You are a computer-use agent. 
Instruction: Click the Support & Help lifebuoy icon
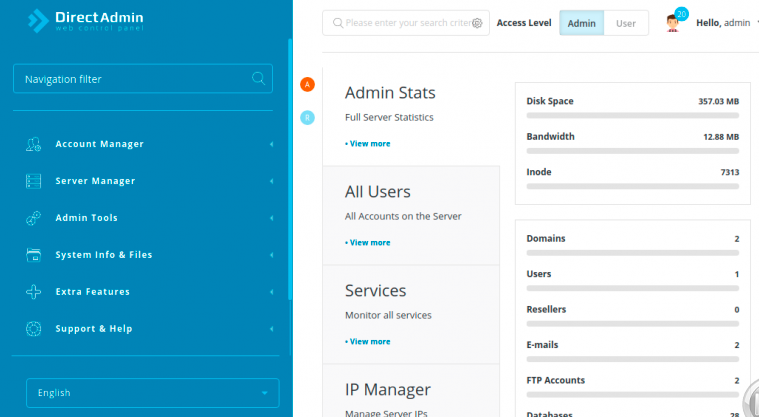click(x=34, y=329)
